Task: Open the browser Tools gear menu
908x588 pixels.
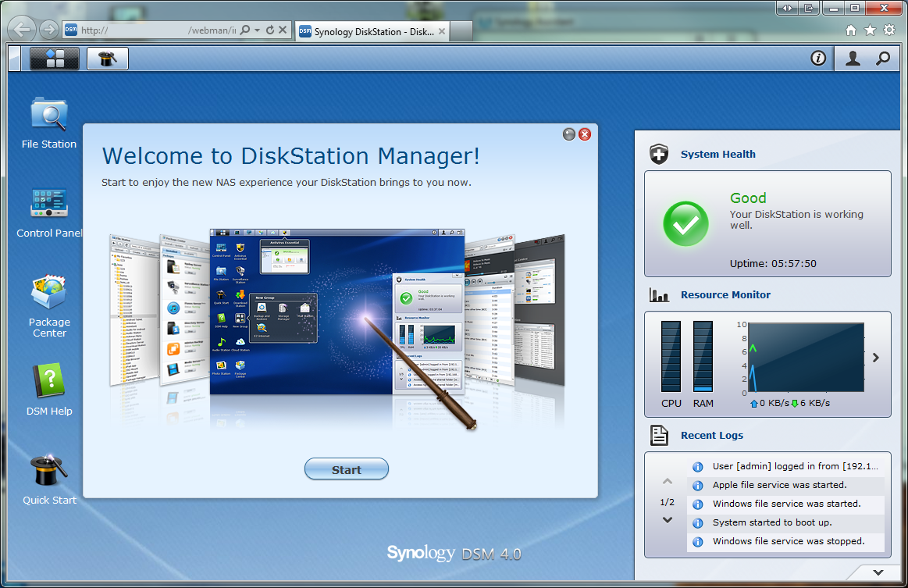Action: pyautogui.click(x=889, y=30)
